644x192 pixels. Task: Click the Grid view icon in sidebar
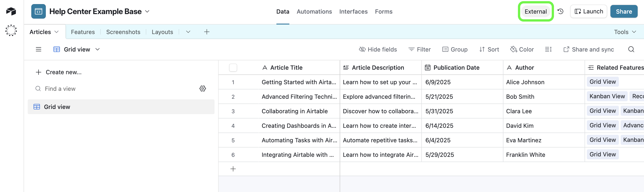(37, 107)
